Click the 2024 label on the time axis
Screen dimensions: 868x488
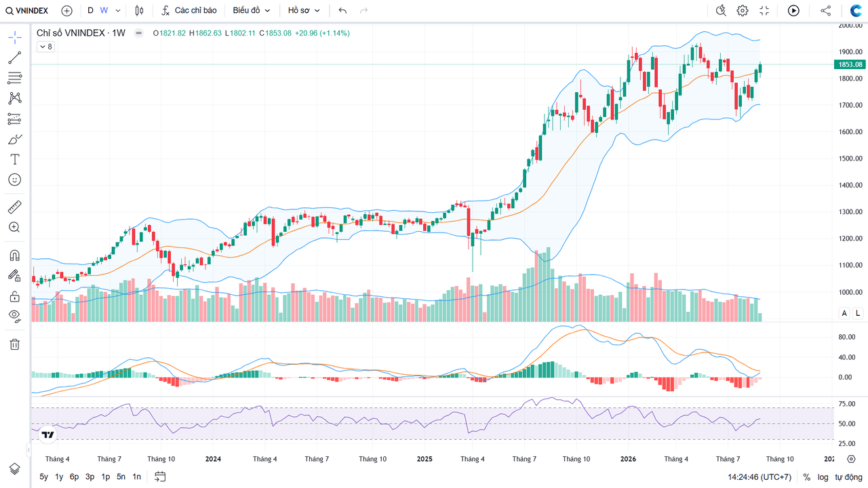pyautogui.click(x=213, y=459)
